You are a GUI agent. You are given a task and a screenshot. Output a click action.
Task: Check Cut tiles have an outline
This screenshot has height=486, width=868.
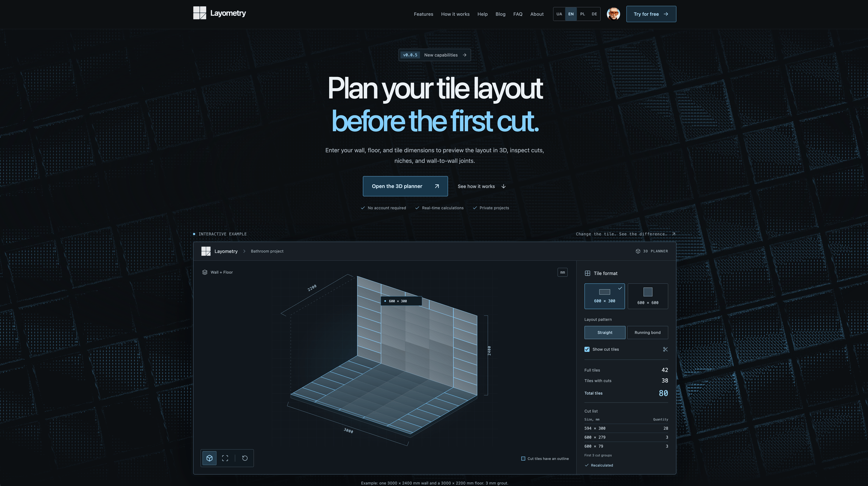coord(523,458)
